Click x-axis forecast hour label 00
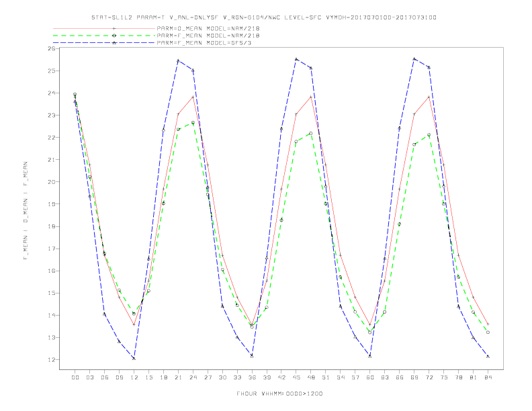 click(x=75, y=377)
